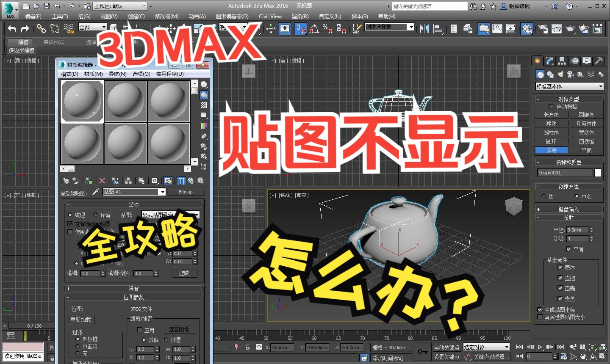
Task: Open the Material Editor toolbar icon
Action: point(527,28)
